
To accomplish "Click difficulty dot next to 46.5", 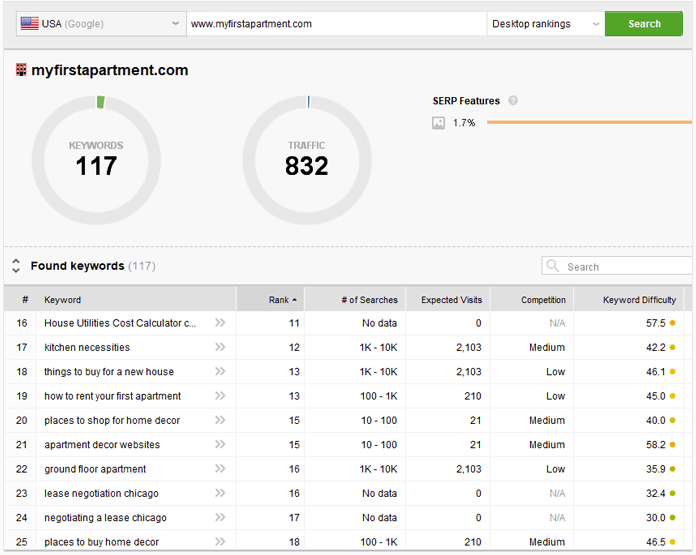I will click(x=672, y=542).
